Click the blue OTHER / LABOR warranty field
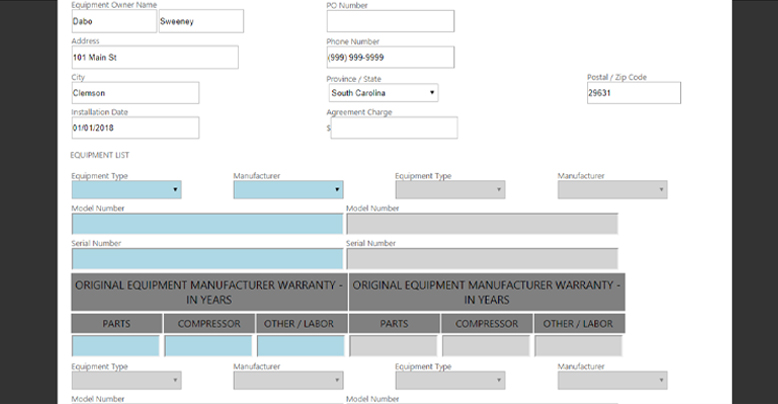Screen dimensions: 778x404 click(x=301, y=346)
